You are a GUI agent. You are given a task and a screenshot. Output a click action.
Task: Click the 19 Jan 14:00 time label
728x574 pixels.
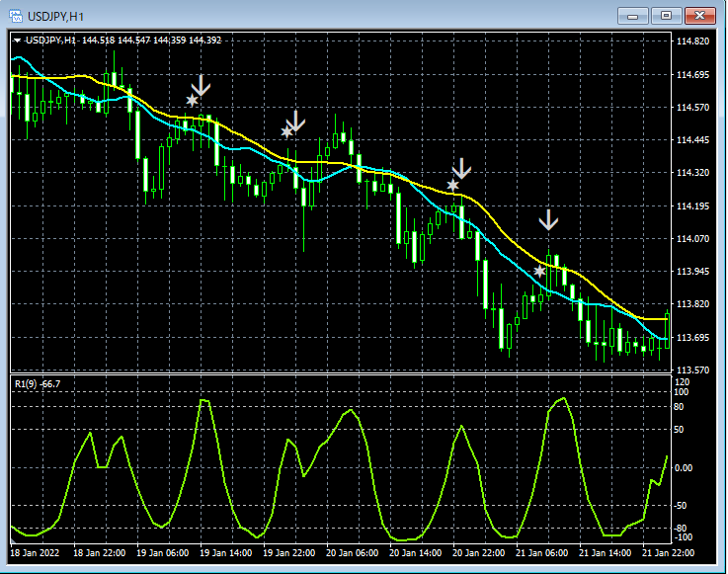point(225,553)
